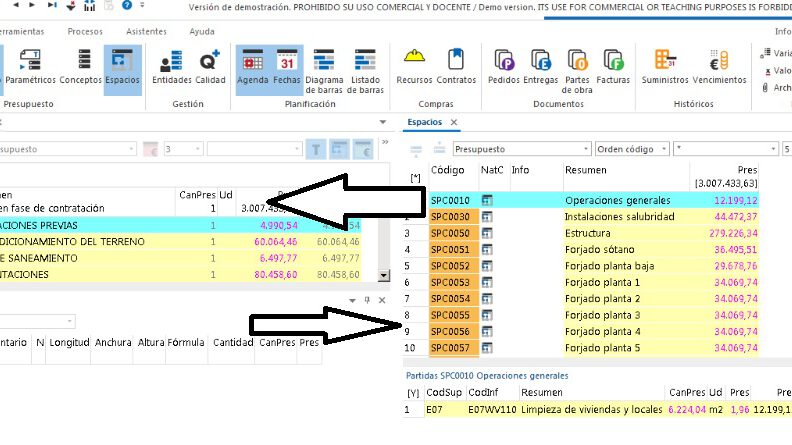Open the Pedidos documents icon

click(x=503, y=68)
